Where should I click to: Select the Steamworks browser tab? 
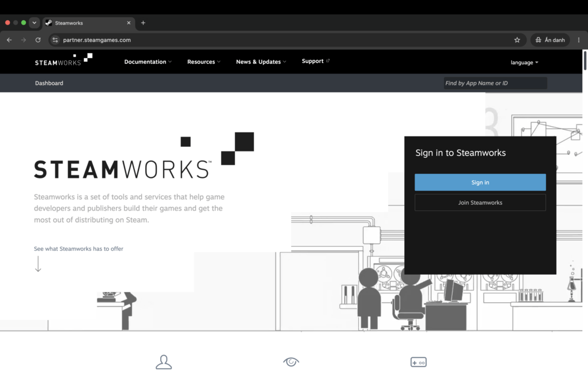coord(88,23)
